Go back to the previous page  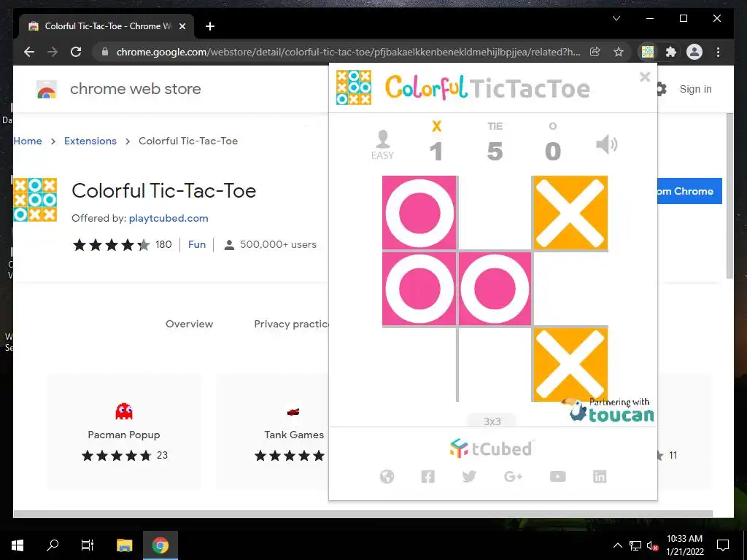(x=29, y=52)
